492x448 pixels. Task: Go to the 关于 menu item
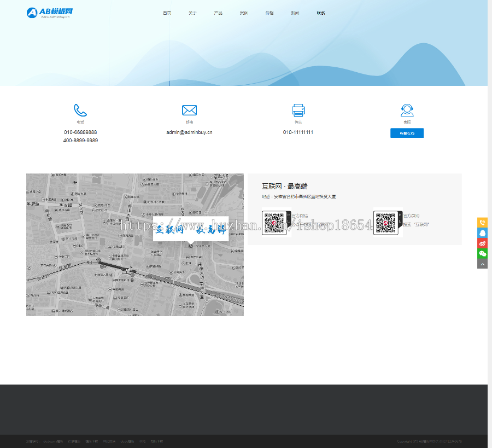[192, 13]
